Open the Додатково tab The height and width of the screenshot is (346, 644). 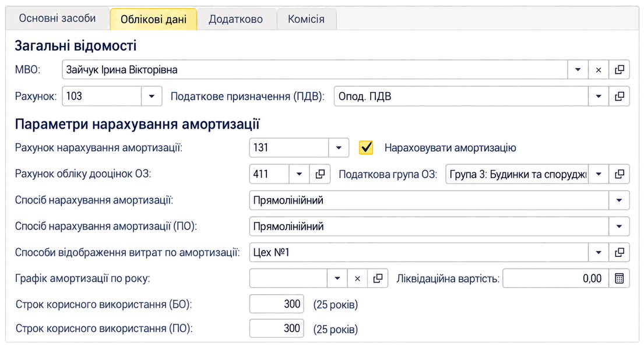coord(236,19)
